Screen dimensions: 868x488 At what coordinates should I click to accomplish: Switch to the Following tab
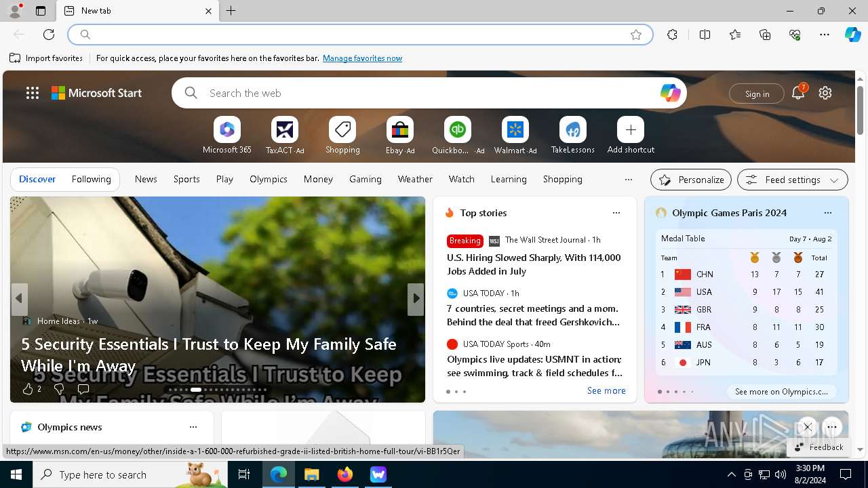tap(91, 179)
